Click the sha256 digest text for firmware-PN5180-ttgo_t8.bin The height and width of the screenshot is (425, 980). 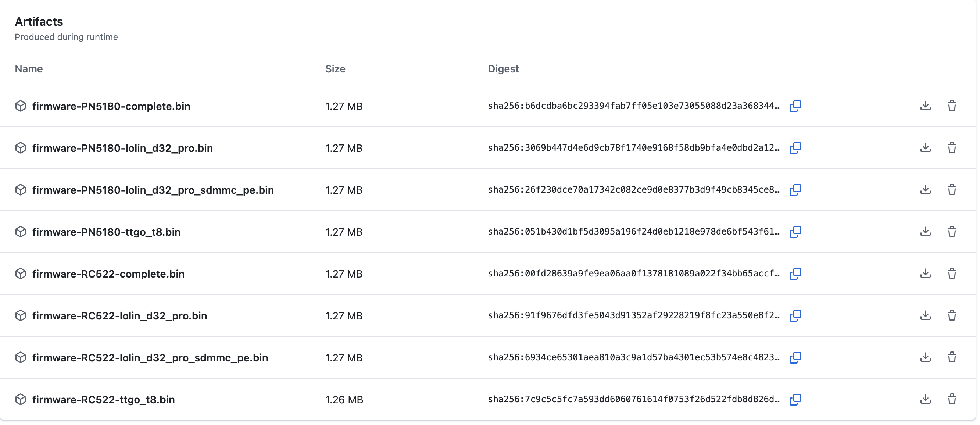coord(633,232)
